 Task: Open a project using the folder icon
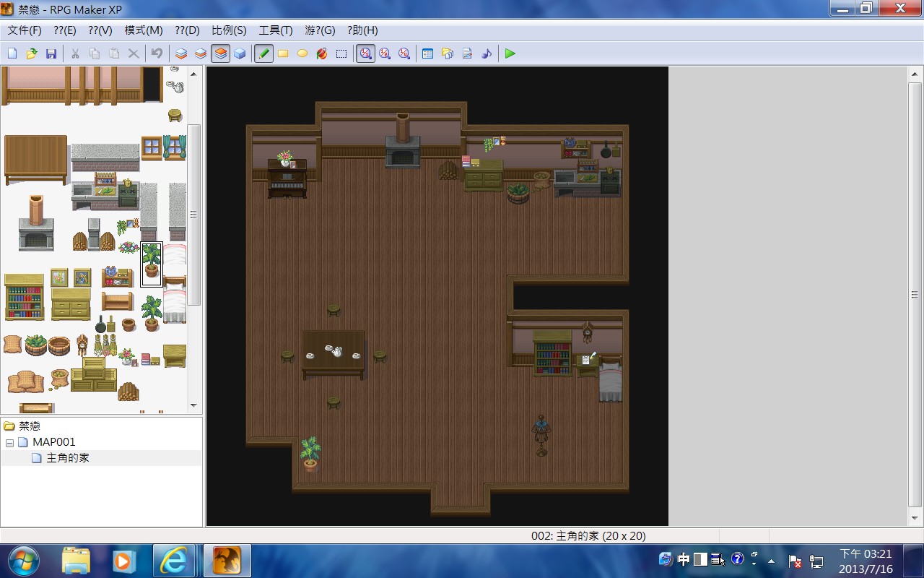coord(32,53)
